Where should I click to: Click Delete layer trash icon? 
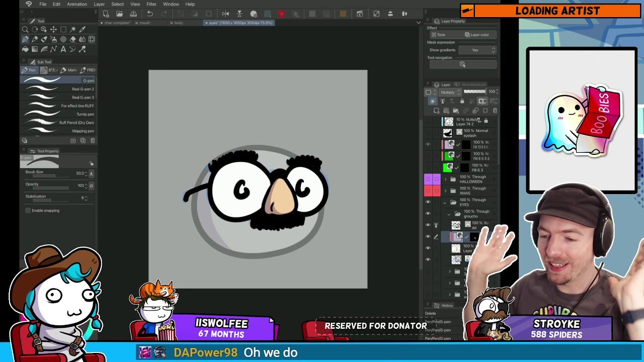coord(495,111)
